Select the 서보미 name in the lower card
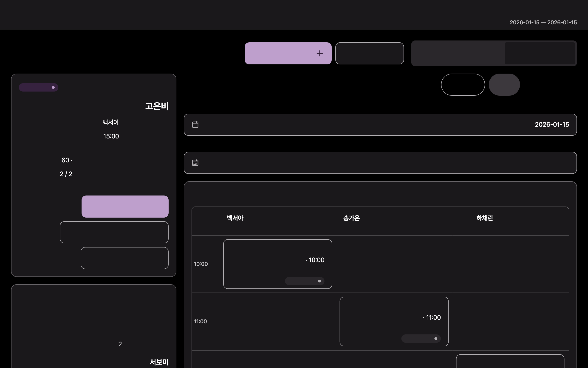 pyautogui.click(x=159, y=362)
